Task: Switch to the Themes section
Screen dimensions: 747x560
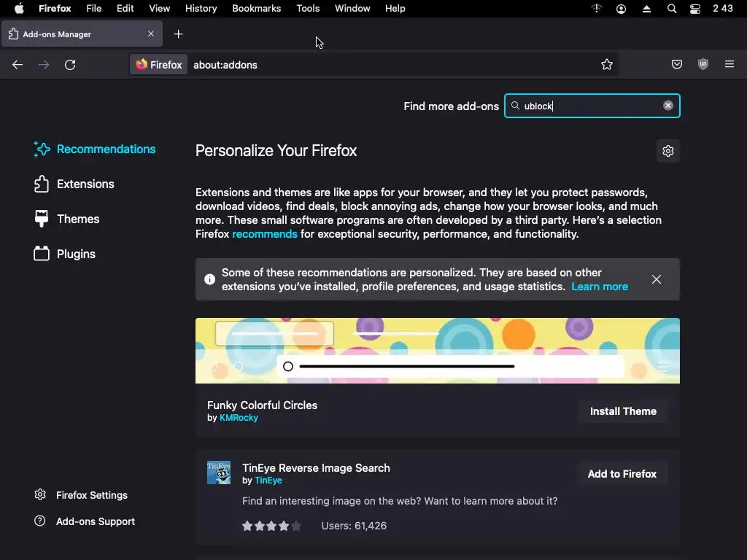Action: click(78, 219)
